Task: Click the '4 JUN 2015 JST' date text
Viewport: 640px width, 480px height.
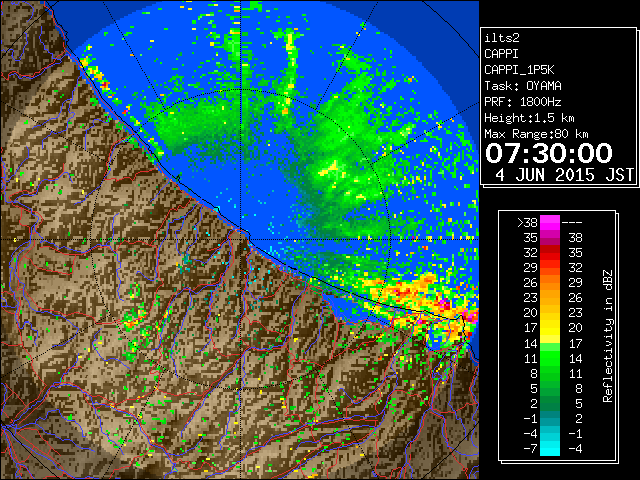Action: (x=565, y=175)
